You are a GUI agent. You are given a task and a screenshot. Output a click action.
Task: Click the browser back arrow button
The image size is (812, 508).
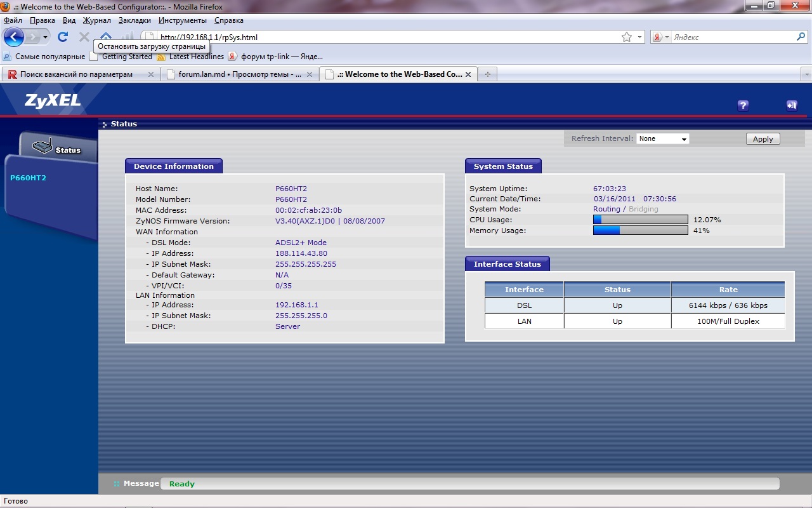point(14,37)
